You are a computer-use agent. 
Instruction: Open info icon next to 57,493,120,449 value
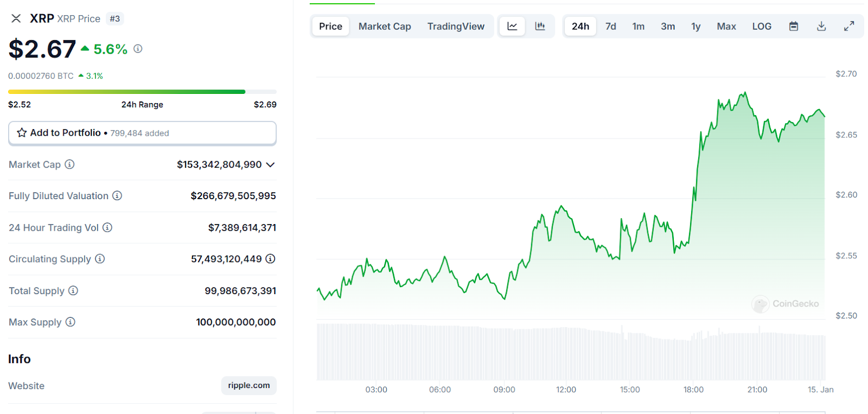pyautogui.click(x=270, y=259)
